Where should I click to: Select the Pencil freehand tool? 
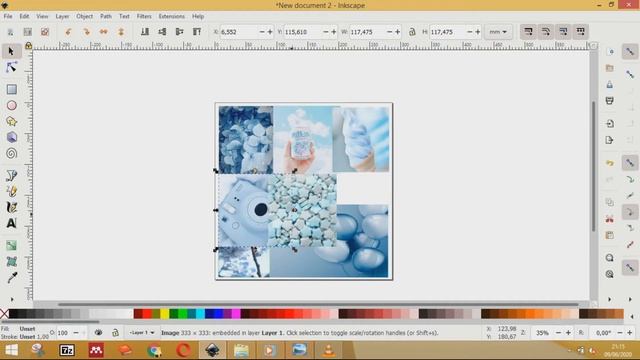(x=11, y=191)
